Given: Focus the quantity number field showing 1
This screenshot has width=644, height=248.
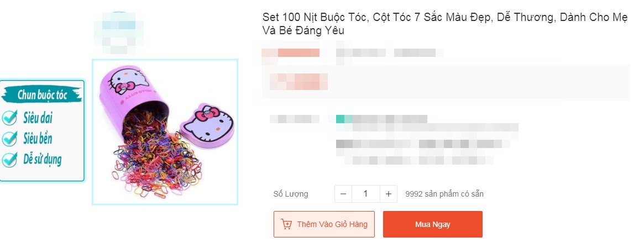Looking at the screenshot, I should pyautogui.click(x=365, y=194).
